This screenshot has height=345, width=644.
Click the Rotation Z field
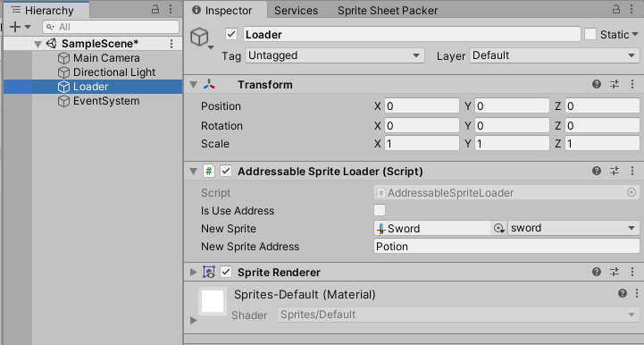pyautogui.click(x=602, y=125)
